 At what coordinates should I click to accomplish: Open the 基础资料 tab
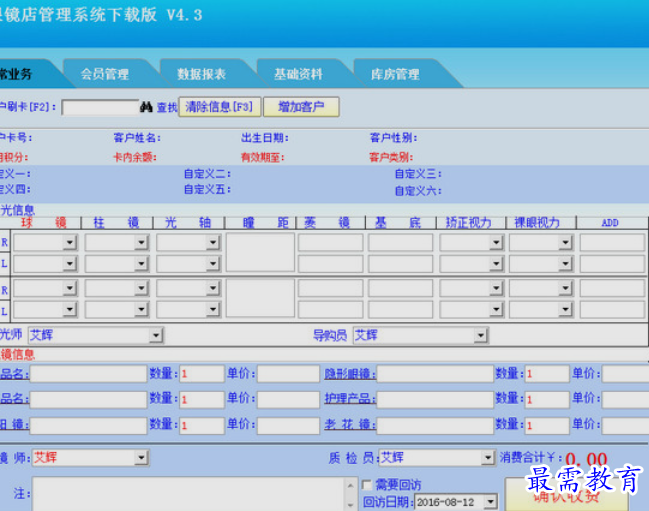[x=298, y=74]
